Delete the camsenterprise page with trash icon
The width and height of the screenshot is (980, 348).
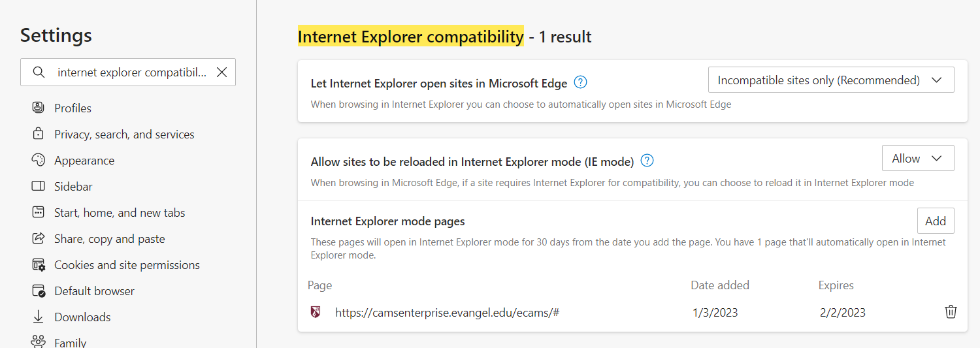coord(951,312)
